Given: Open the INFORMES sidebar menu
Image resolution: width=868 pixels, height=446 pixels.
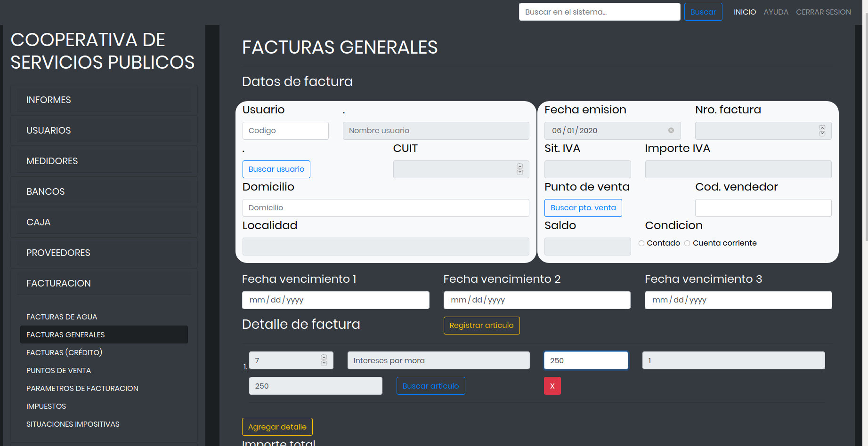Looking at the screenshot, I should [x=104, y=100].
